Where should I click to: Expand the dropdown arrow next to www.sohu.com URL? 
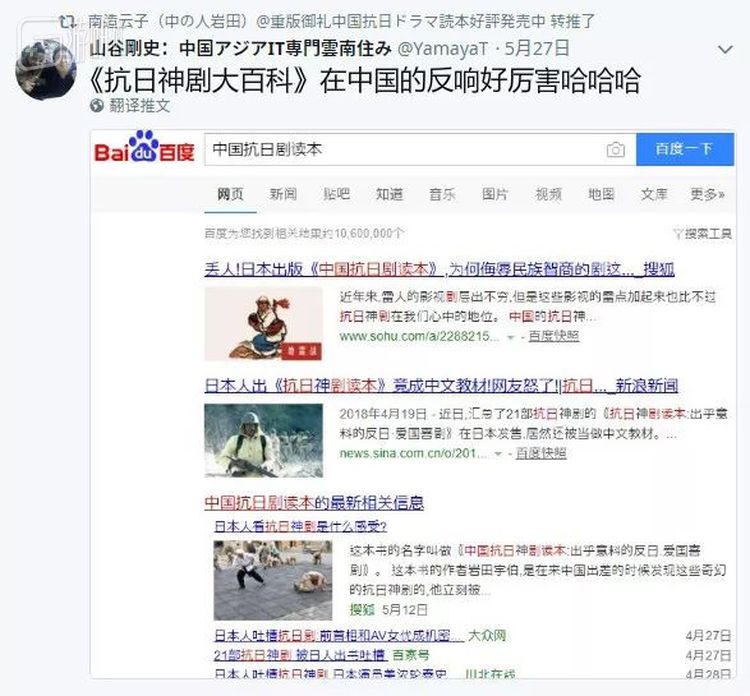click(x=511, y=337)
